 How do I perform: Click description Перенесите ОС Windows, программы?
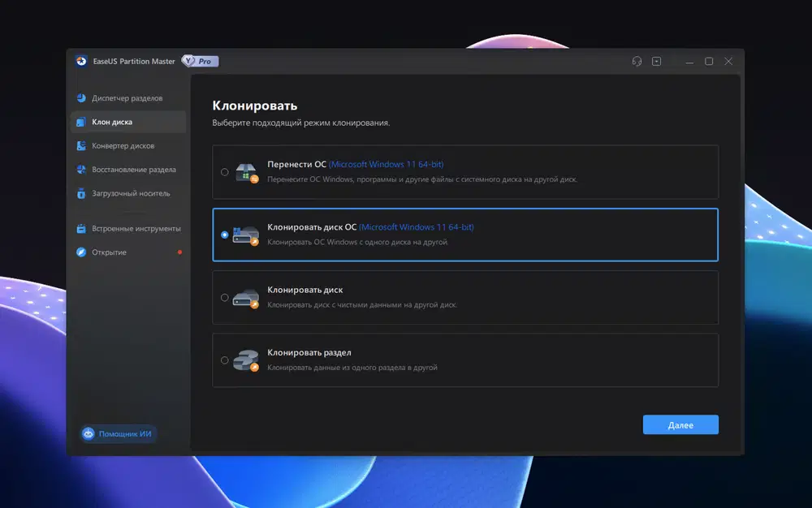click(422, 179)
